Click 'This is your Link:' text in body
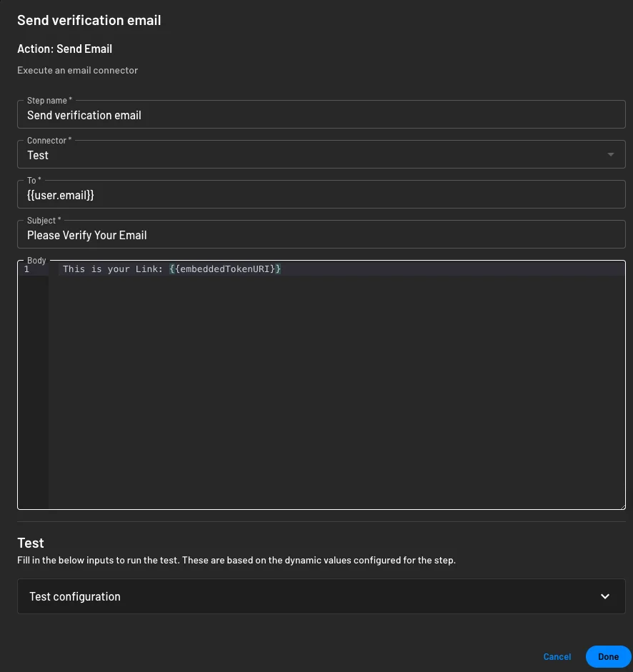 tap(113, 269)
